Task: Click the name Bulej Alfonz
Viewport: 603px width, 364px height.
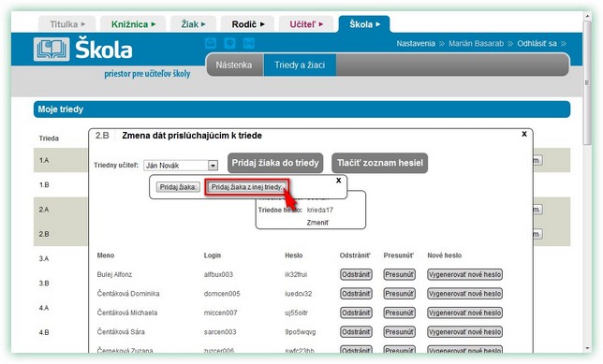Action: pos(114,274)
